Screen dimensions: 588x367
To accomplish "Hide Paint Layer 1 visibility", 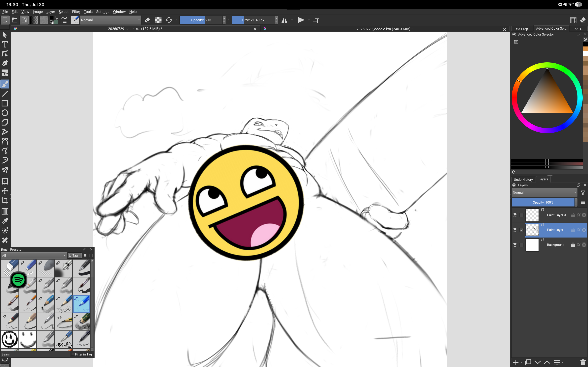I will pyautogui.click(x=515, y=230).
